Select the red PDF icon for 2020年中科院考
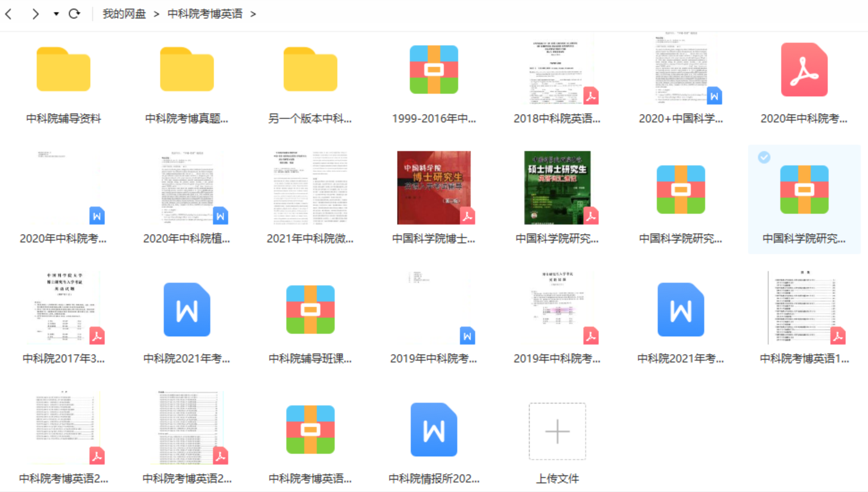This screenshot has width=868, height=492. (804, 69)
